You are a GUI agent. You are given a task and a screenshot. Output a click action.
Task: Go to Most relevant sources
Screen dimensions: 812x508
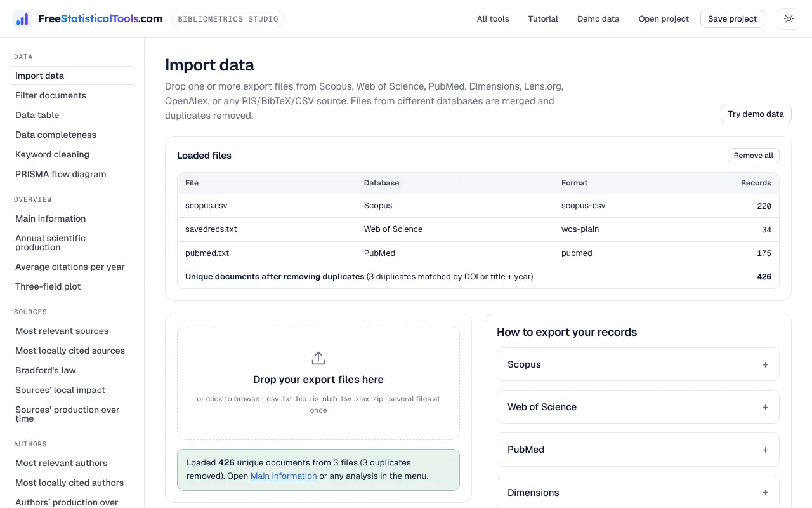[x=72, y=331]
